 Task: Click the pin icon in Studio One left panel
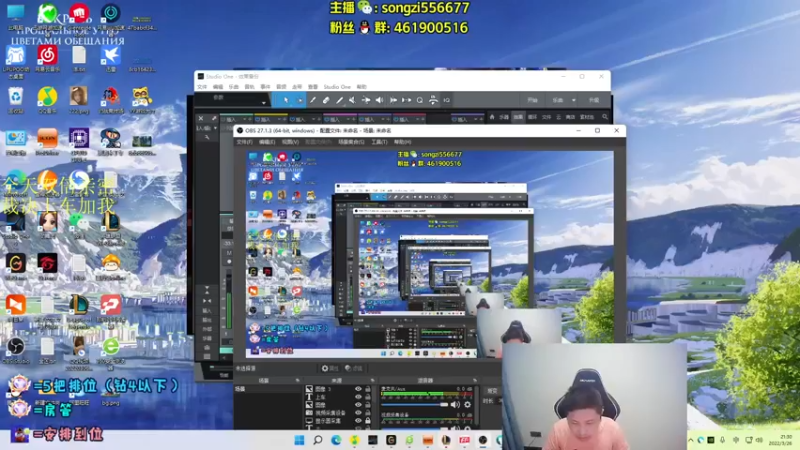(x=214, y=118)
